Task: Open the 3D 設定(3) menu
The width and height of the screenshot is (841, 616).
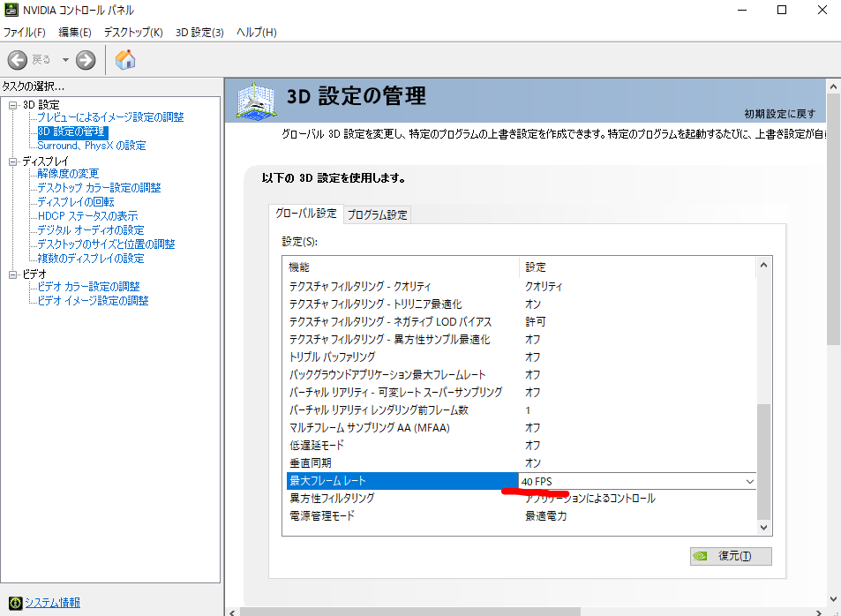Action: point(199,33)
